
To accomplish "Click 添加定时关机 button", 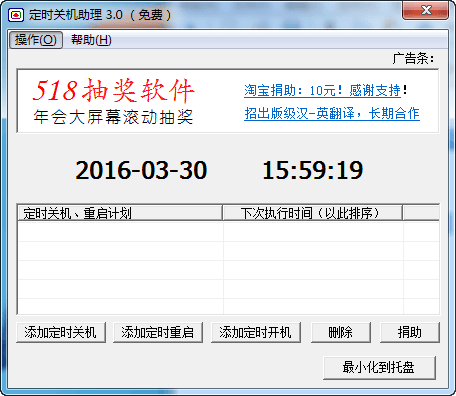I will click(61, 332).
